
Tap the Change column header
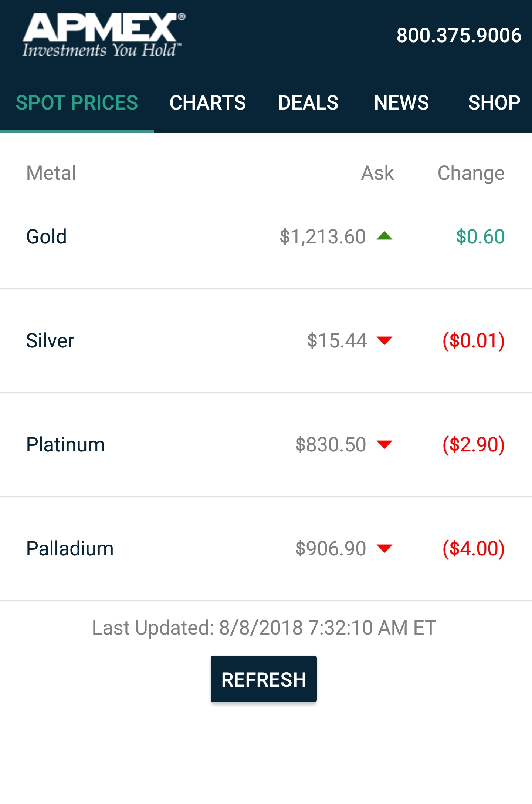pyautogui.click(x=471, y=173)
